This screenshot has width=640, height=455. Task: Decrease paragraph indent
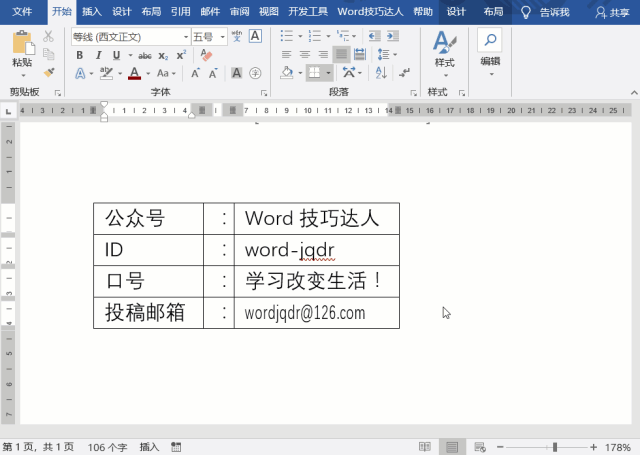pyautogui.click(x=374, y=36)
